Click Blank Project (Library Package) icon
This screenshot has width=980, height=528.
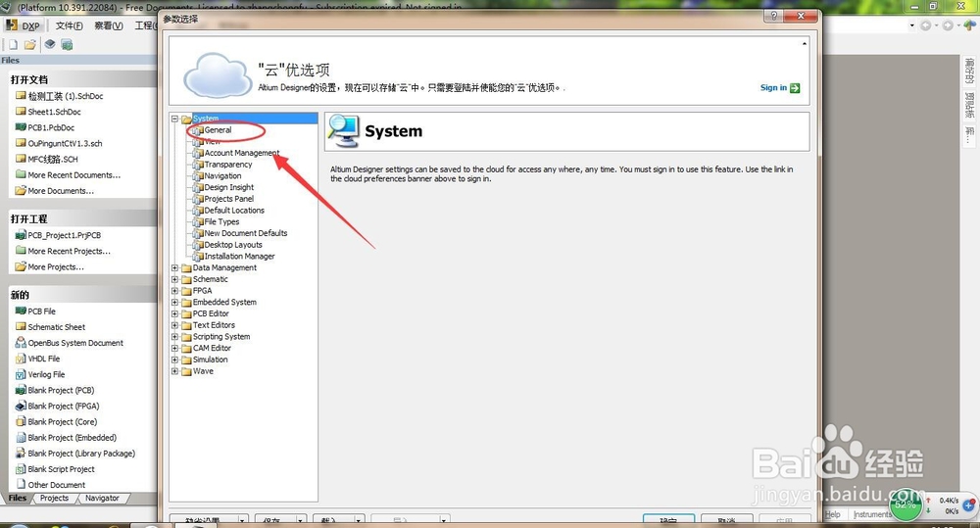[21, 453]
